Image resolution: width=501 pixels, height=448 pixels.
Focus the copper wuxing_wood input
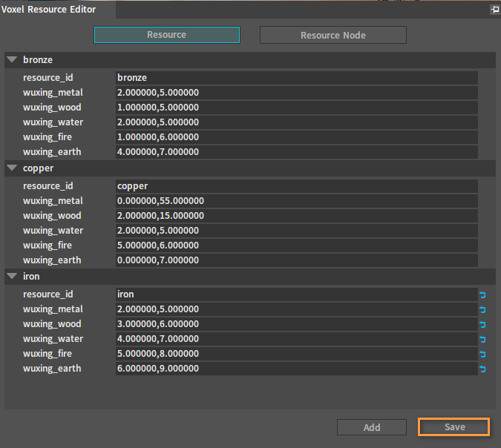296,216
